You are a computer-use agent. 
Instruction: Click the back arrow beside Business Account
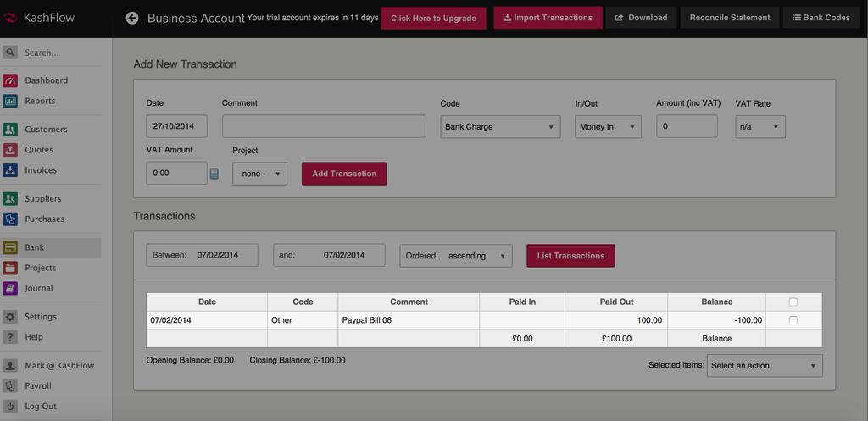point(132,18)
